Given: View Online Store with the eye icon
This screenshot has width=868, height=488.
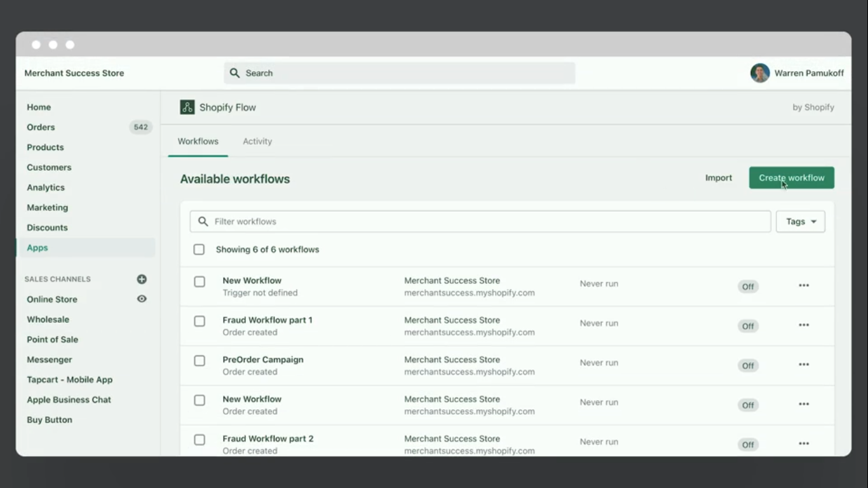Looking at the screenshot, I should point(142,299).
